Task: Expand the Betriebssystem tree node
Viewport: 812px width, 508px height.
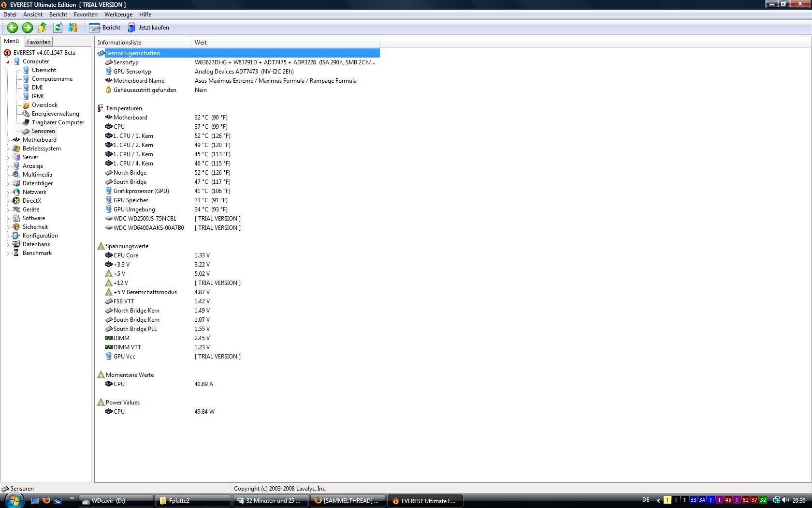Action: click(x=8, y=149)
